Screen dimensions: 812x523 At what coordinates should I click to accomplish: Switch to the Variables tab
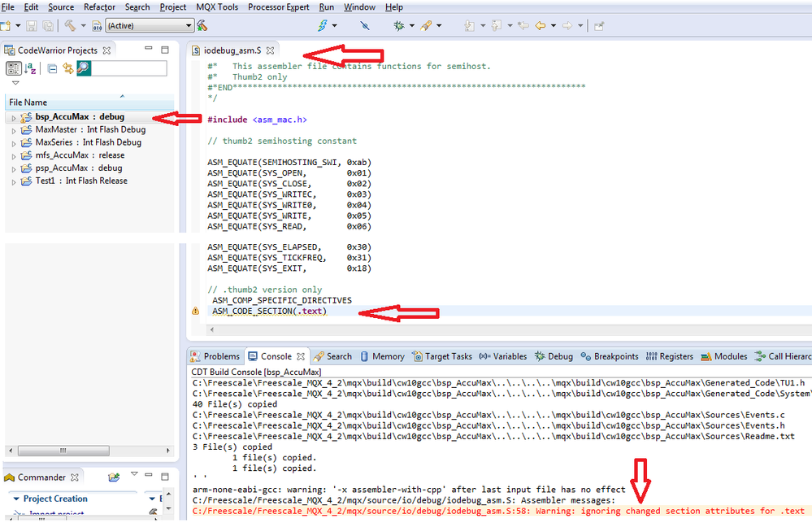[x=502, y=356]
